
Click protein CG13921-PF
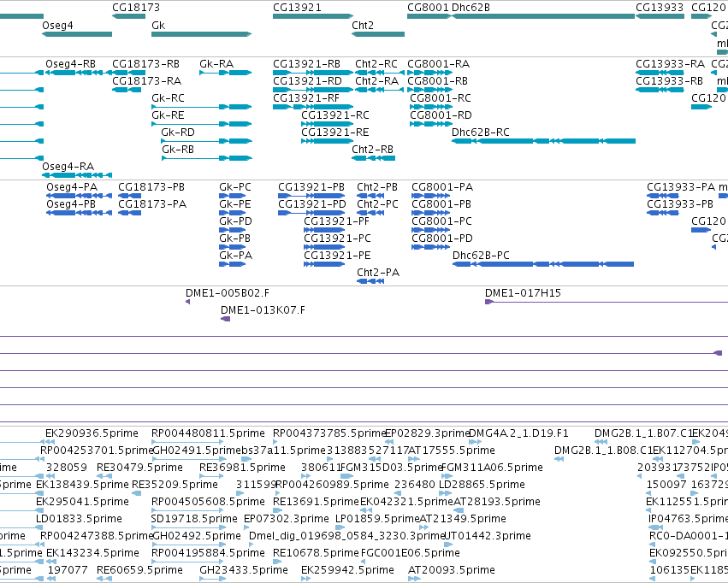click(336, 221)
